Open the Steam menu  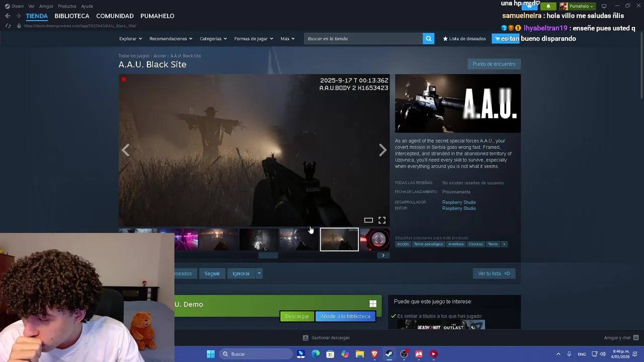(15, 6)
